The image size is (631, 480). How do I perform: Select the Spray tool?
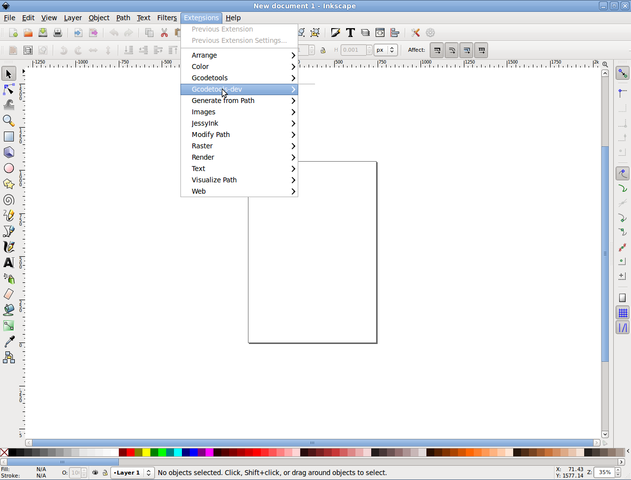[8, 278]
